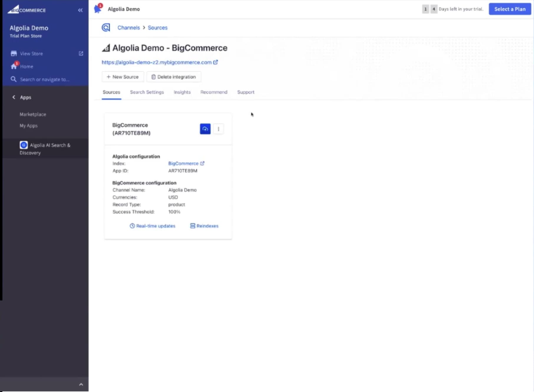Open the Support tab
The height and width of the screenshot is (392, 534).
pos(246,92)
